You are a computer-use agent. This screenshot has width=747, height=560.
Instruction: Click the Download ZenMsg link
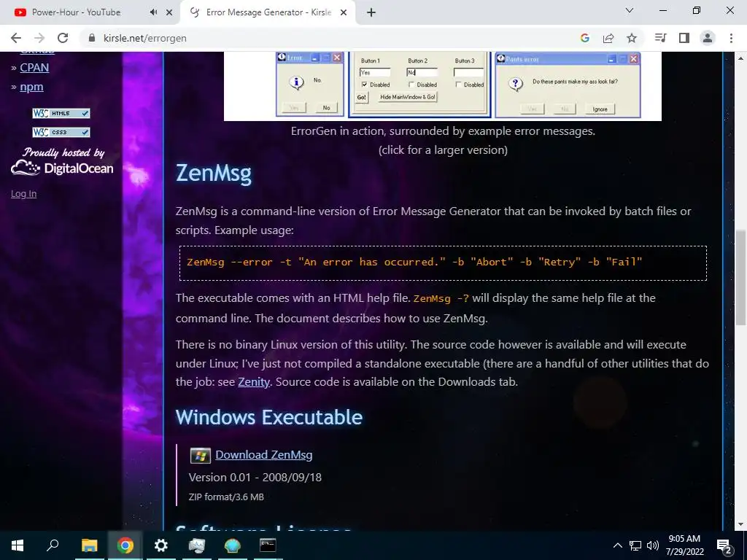pos(264,455)
